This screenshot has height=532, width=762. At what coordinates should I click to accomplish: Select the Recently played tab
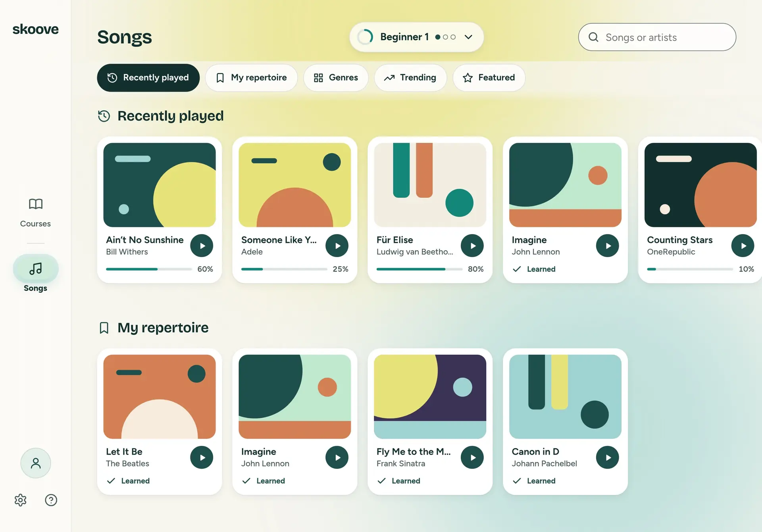point(148,78)
